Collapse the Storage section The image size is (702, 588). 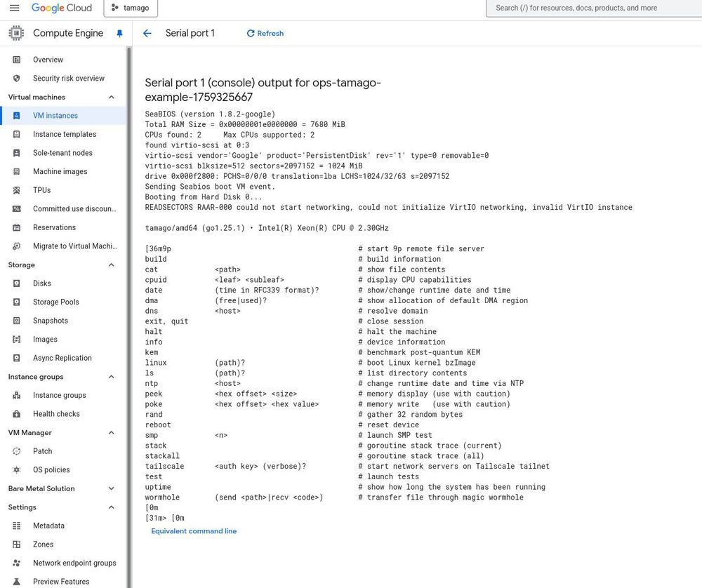(112, 265)
